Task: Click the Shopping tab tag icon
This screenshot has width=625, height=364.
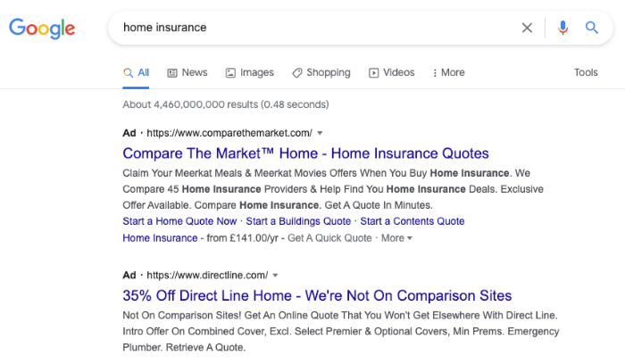Action: 297,73
